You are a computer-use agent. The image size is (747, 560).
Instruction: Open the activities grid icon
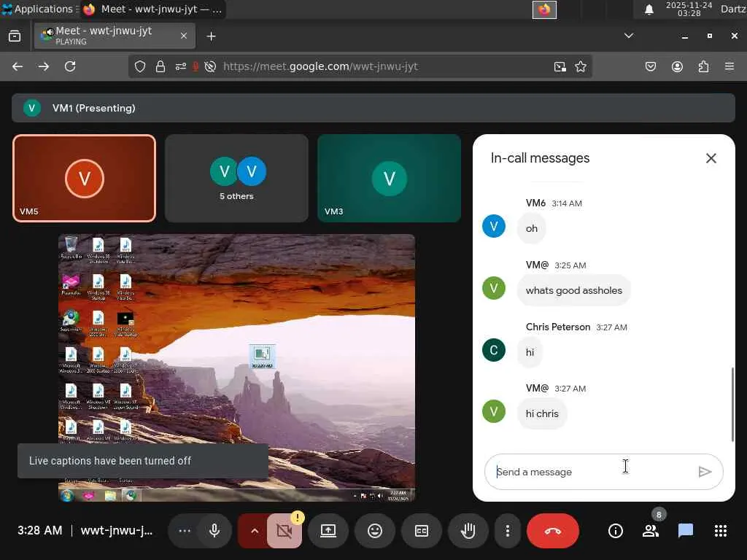tap(720, 531)
